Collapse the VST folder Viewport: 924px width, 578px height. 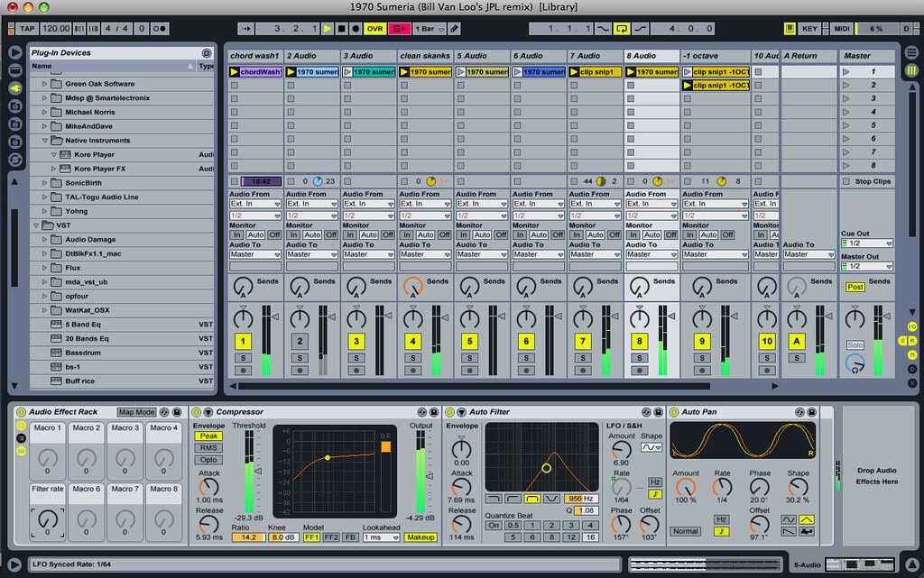[x=36, y=225]
